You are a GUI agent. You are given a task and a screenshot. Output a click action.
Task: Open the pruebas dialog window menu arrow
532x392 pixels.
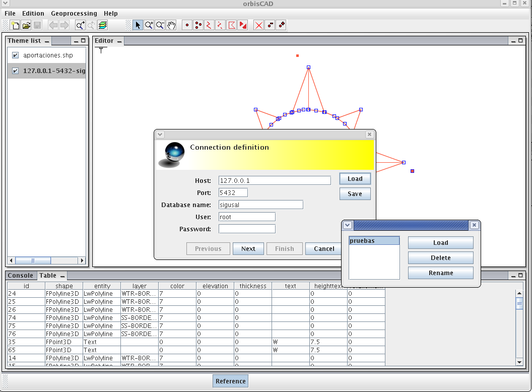[x=348, y=225]
